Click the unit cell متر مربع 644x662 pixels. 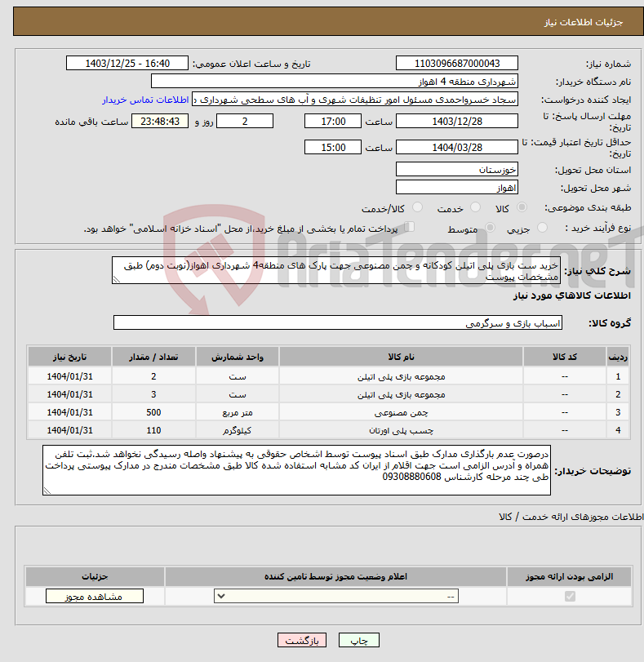coord(238,412)
